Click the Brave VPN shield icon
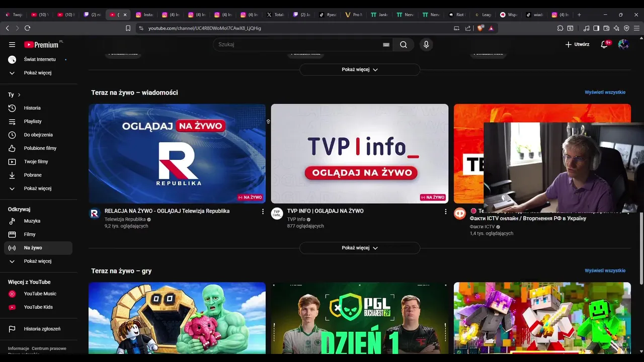Viewport: 644px width, 362px height. (x=626, y=28)
